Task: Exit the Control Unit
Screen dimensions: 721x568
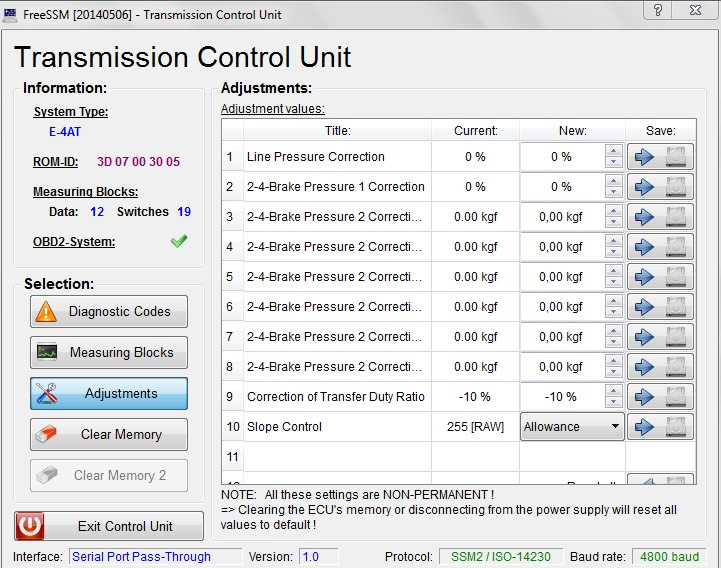Action: [x=109, y=526]
